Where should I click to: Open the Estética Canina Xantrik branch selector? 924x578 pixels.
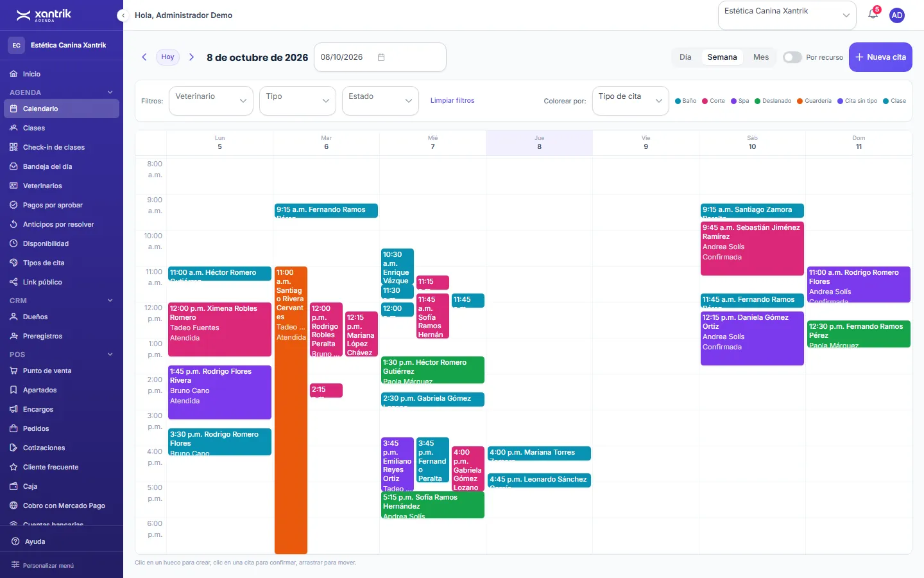tap(787, 15)
